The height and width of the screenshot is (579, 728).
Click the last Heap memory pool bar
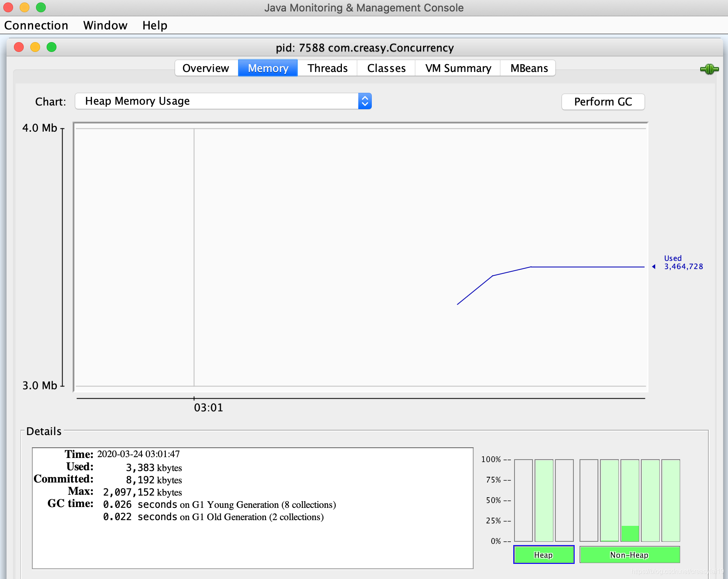[x=564, y=500]
